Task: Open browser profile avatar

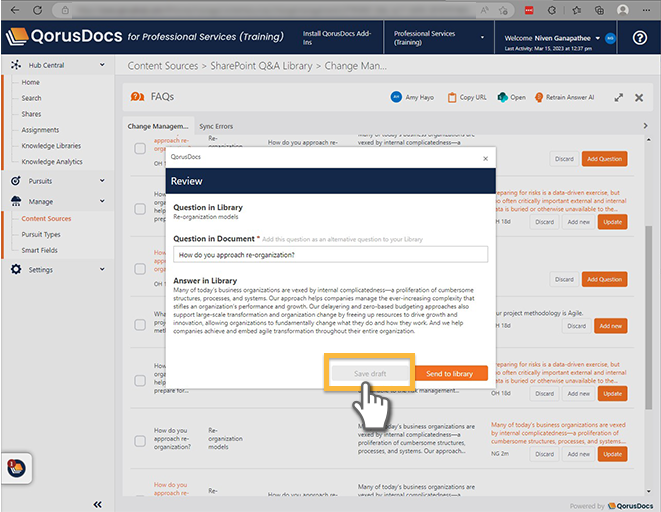Action: tap(623, 10)
